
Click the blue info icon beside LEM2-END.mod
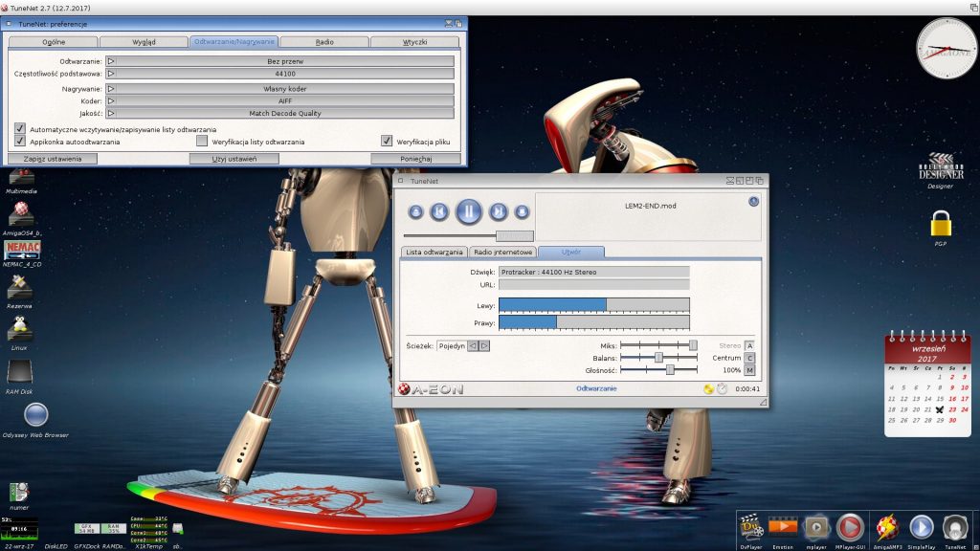coord(754,201)
